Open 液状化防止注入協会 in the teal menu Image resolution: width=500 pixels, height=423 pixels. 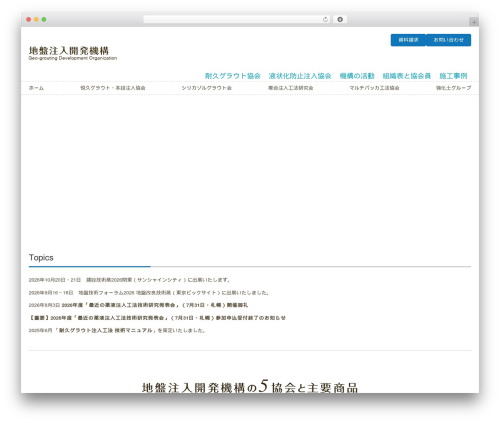(300, 76)
